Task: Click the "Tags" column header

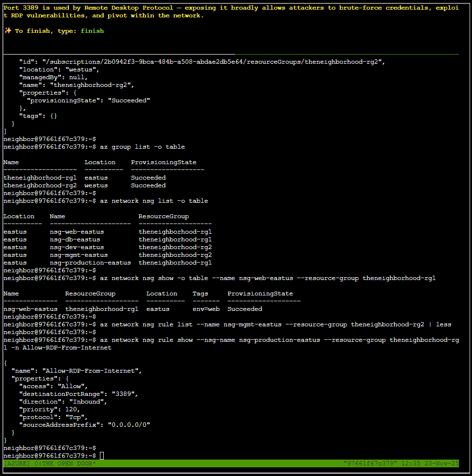Action: pyautogui.click(x=200, y=294)
